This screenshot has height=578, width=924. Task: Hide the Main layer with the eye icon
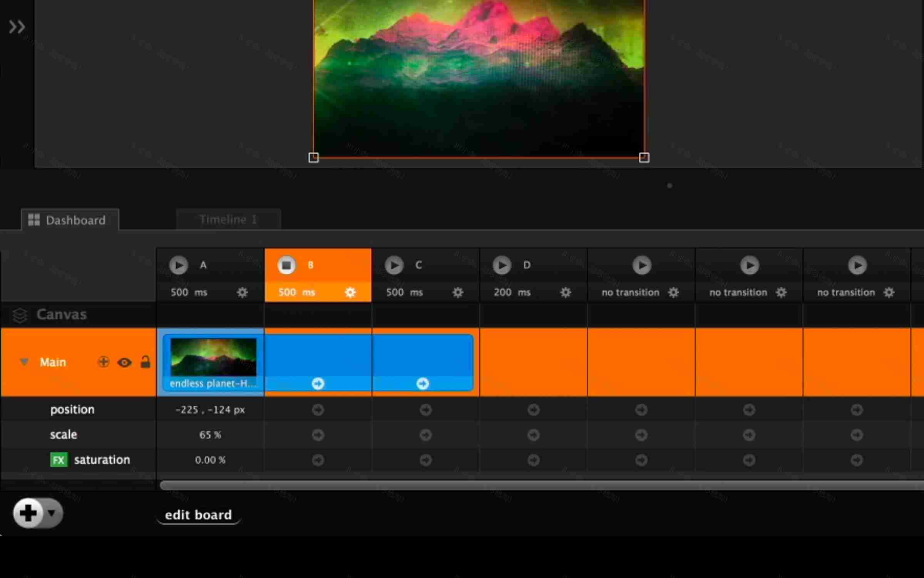[x=124, y=362]
